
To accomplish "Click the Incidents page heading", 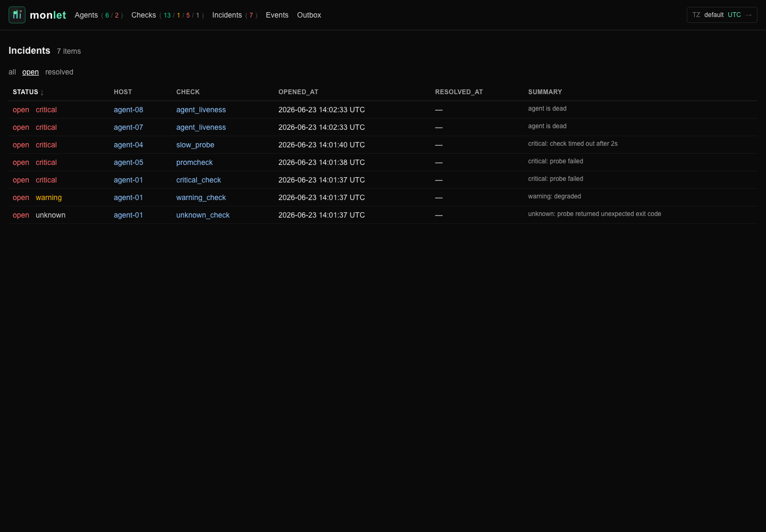I will [x=29, y=51].
